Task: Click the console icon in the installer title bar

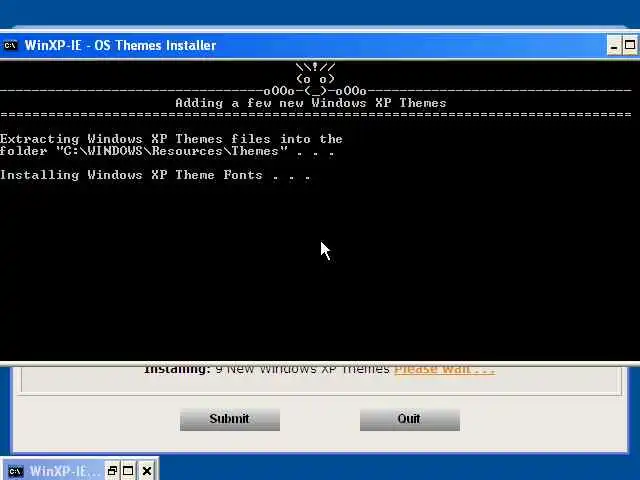Action: point(10,45)
